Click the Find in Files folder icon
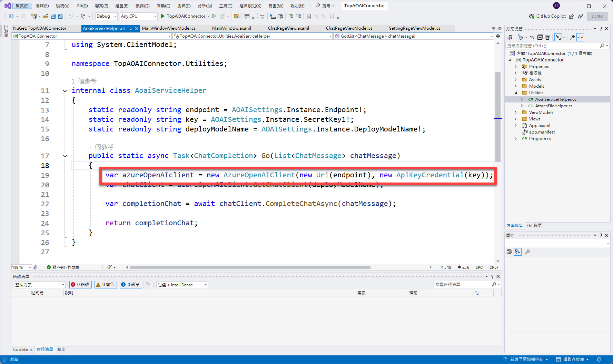This screenshot has height=364, width=613. 237,16
